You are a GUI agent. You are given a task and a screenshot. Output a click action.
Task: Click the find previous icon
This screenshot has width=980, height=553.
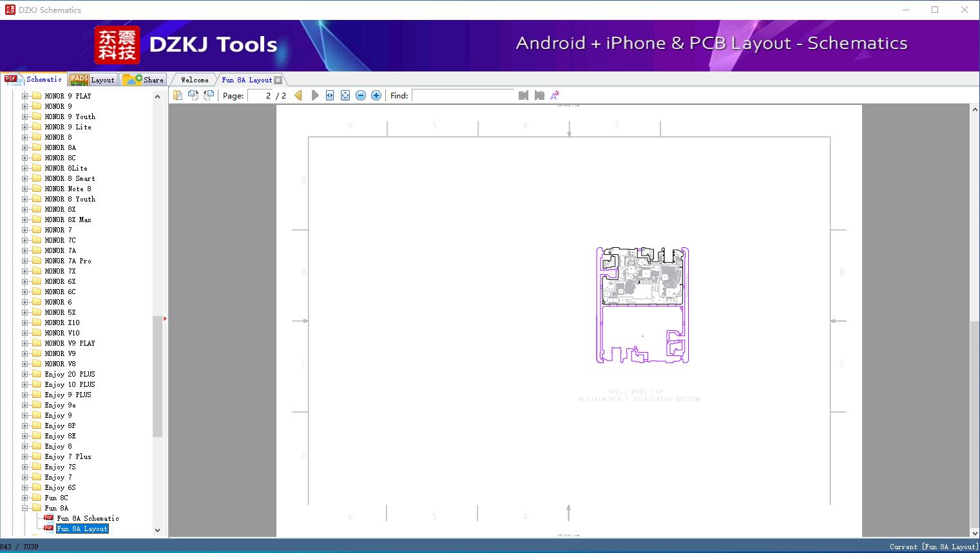click(523, 95)
